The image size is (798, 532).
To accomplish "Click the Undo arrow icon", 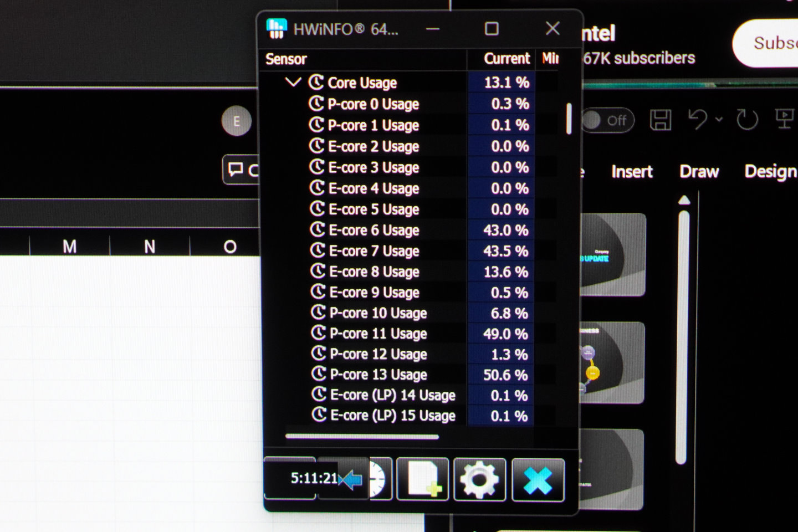I will pos(697,119).
